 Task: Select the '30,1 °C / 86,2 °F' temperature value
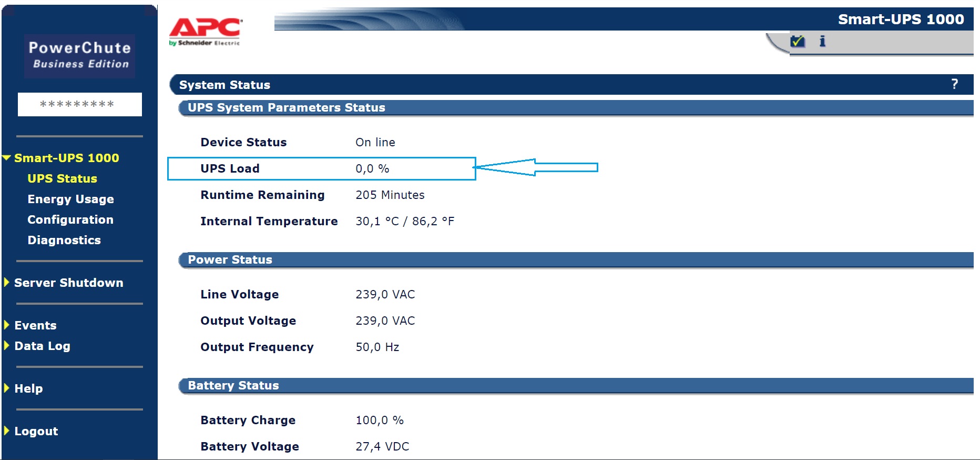405,221
